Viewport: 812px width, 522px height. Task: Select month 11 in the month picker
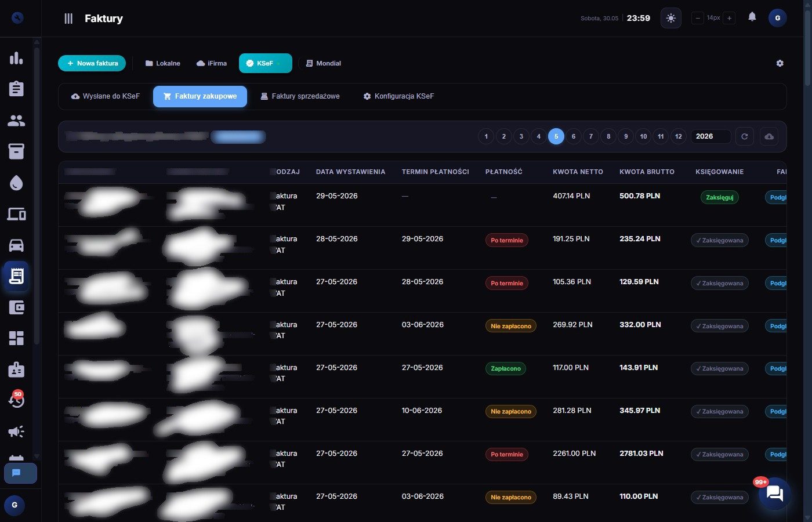click(x=661, y=136)
